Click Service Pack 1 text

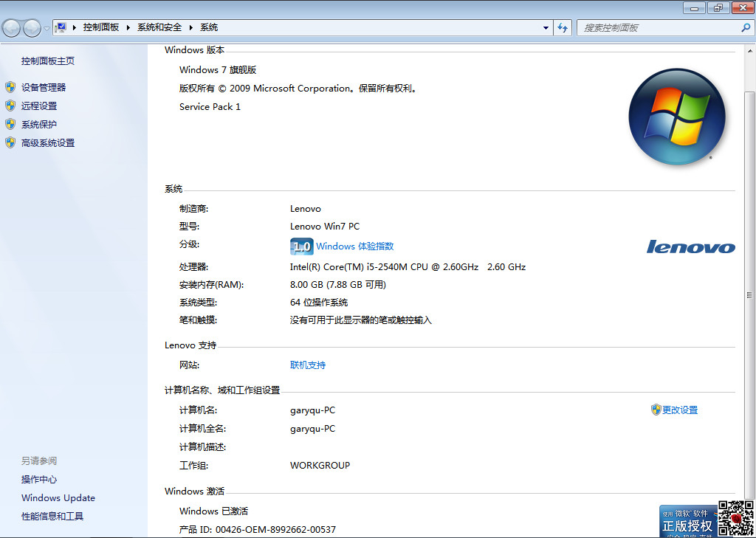[210, 107]
